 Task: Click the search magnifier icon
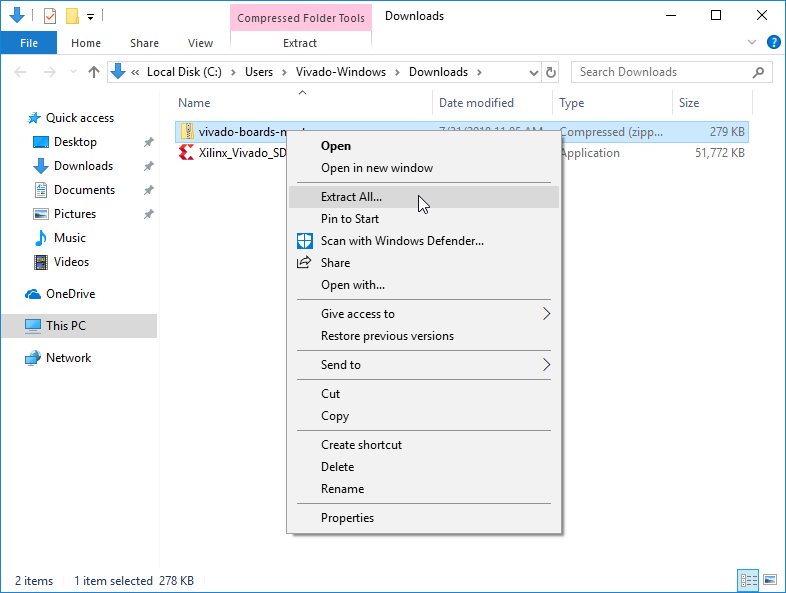tap(758, 73)
